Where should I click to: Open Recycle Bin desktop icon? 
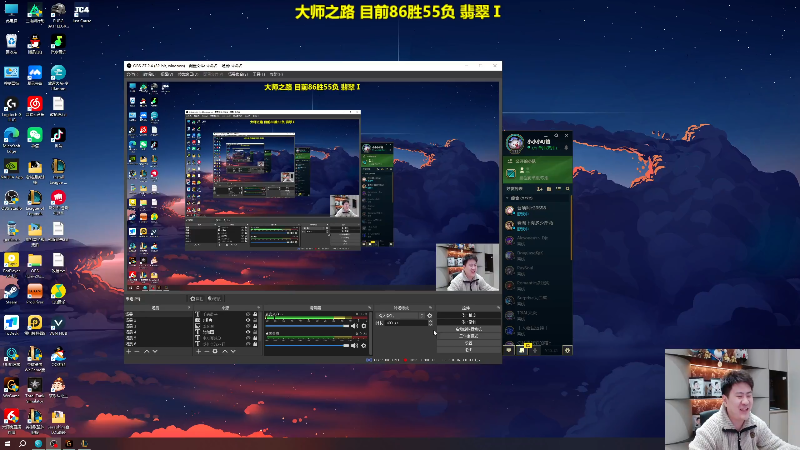(11, 44)
